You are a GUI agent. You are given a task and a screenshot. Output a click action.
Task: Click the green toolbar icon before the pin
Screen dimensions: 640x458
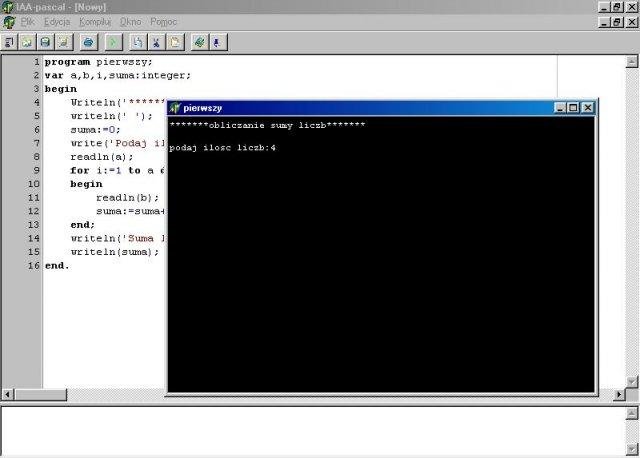tap(200, 42)
